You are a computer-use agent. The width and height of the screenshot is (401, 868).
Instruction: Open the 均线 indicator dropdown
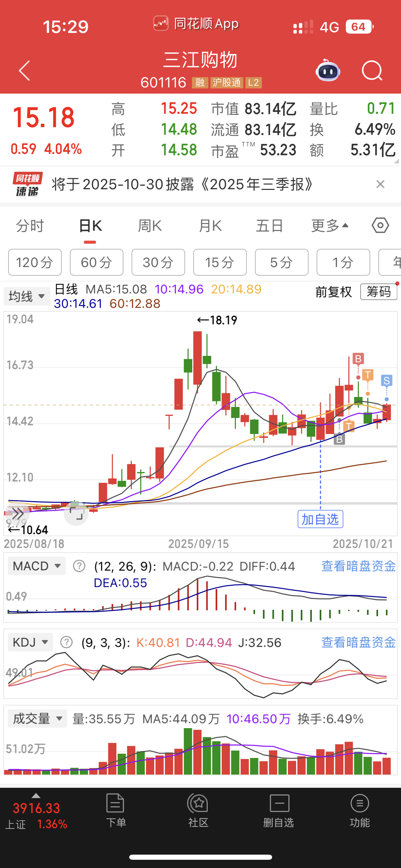(27, 296)
